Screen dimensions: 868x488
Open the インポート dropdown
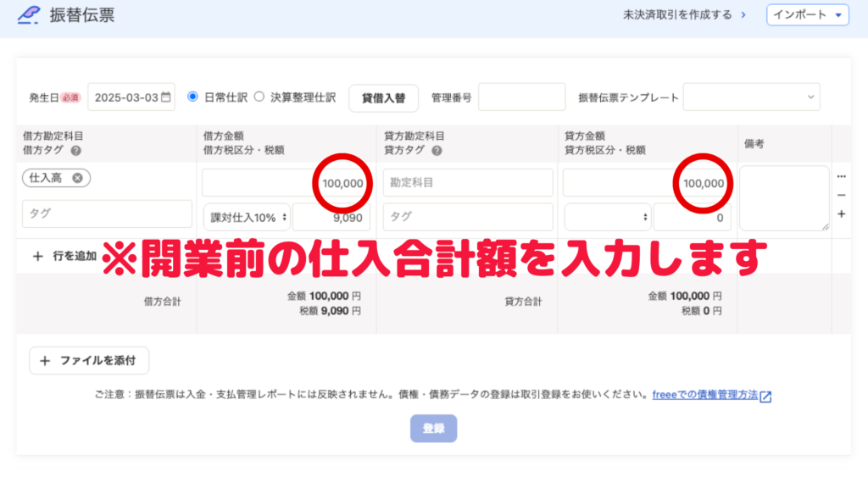tap(807, 15)
